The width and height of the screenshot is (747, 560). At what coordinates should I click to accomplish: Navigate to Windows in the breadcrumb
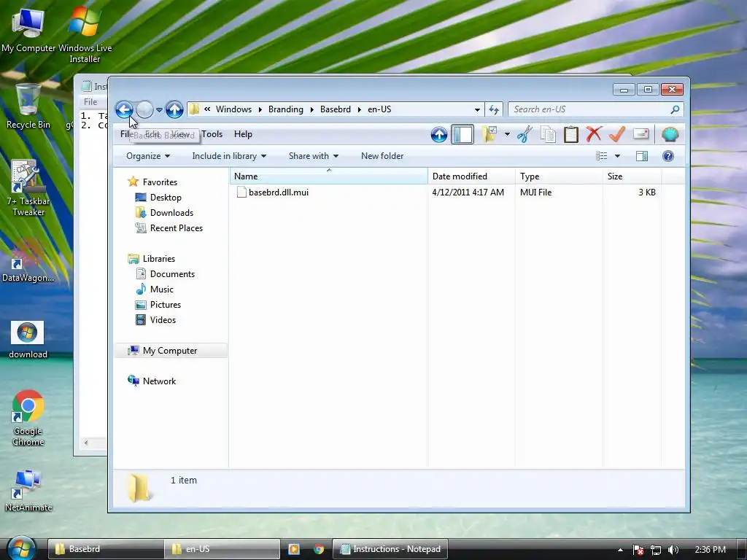(x=233, y=109)
